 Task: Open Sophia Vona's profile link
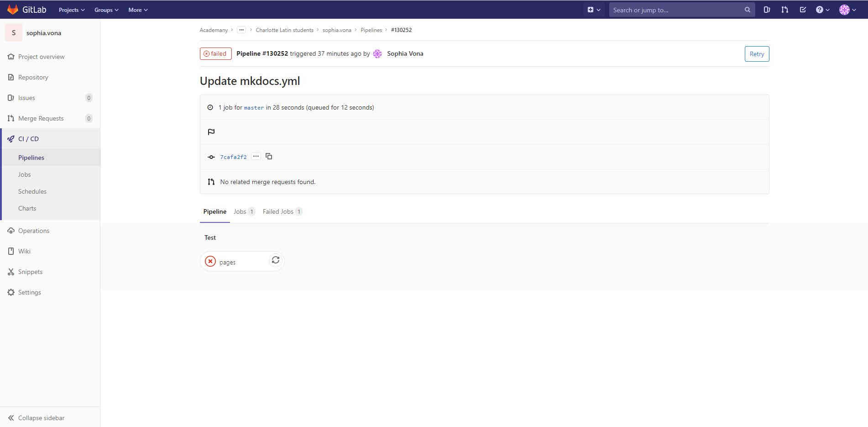(405, 54)
